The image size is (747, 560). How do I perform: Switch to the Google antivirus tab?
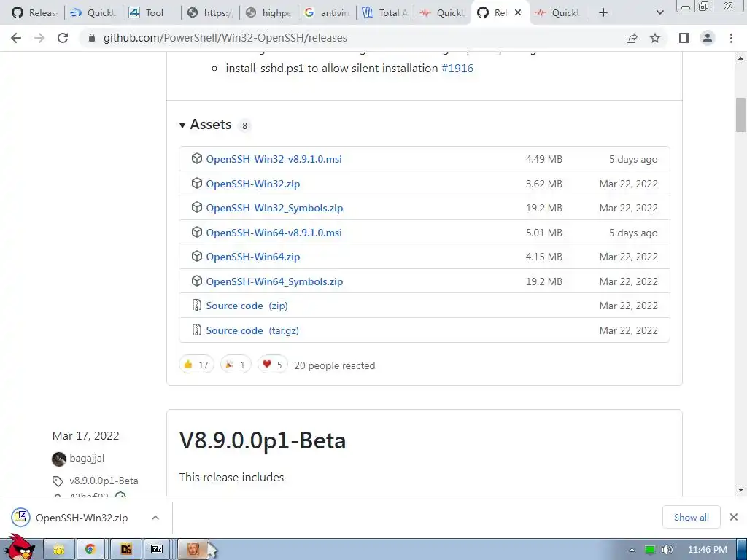327,12
